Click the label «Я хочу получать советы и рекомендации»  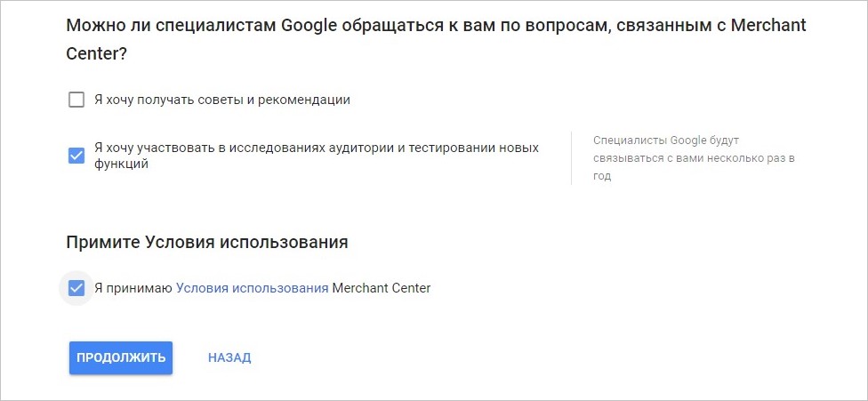coord(221,100)
